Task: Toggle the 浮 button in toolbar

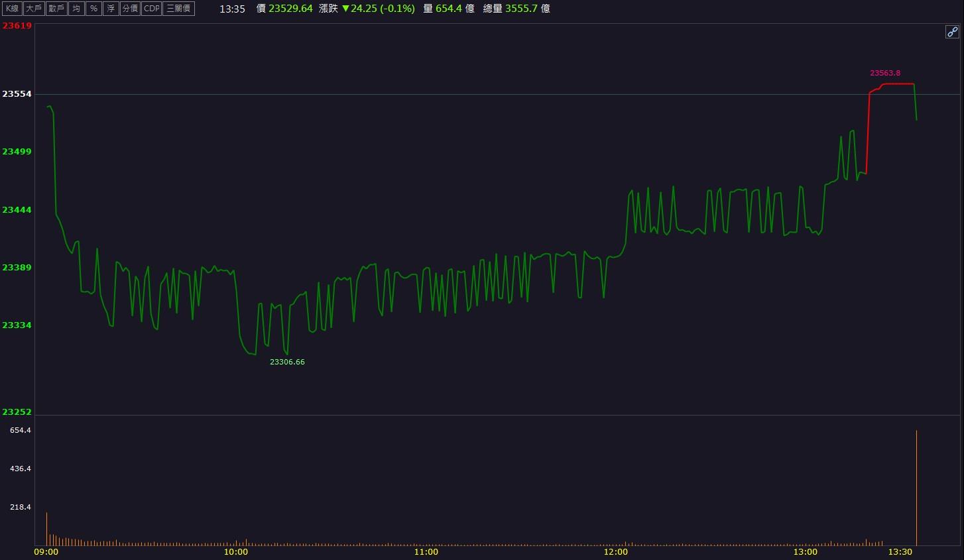Action: (x=111, y=9)
